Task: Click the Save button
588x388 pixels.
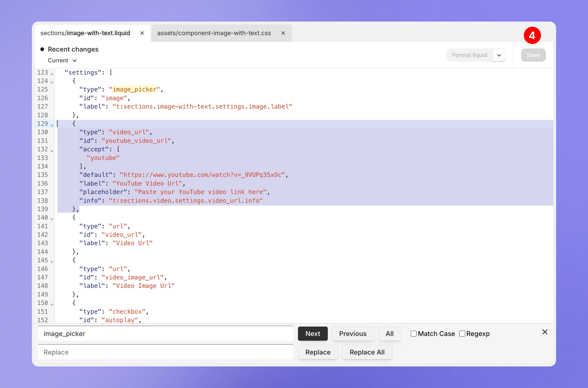Action: point(533,55)
